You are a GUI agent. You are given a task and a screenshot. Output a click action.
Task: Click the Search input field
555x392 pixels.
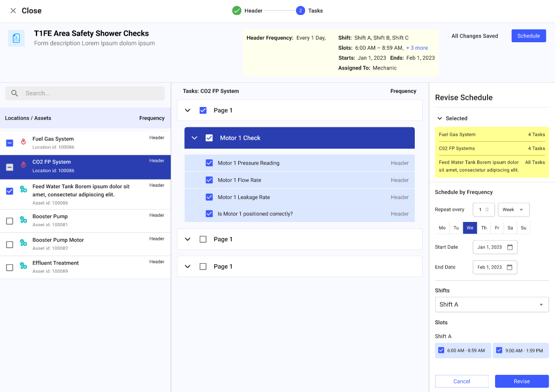pos(91,93)
